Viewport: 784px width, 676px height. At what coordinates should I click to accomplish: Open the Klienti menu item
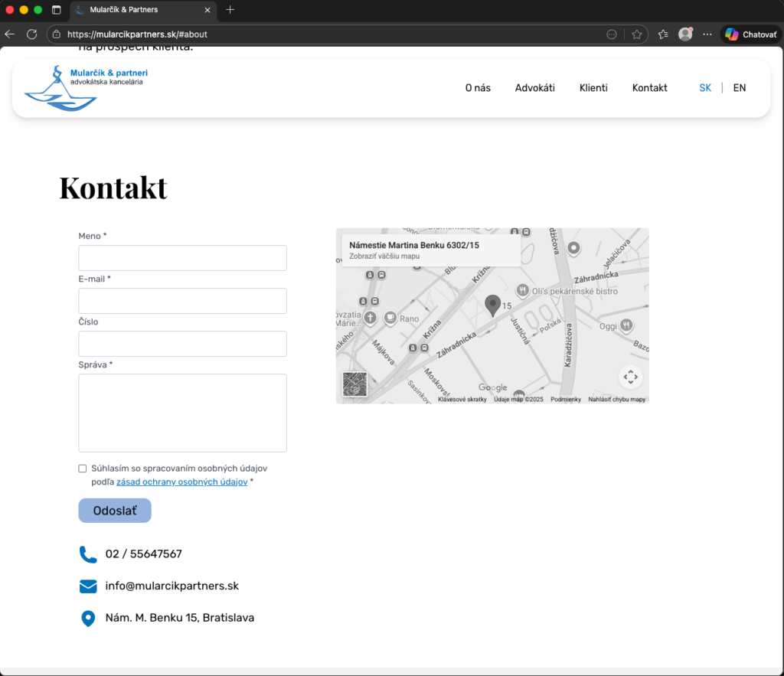[x=593, y=88]
